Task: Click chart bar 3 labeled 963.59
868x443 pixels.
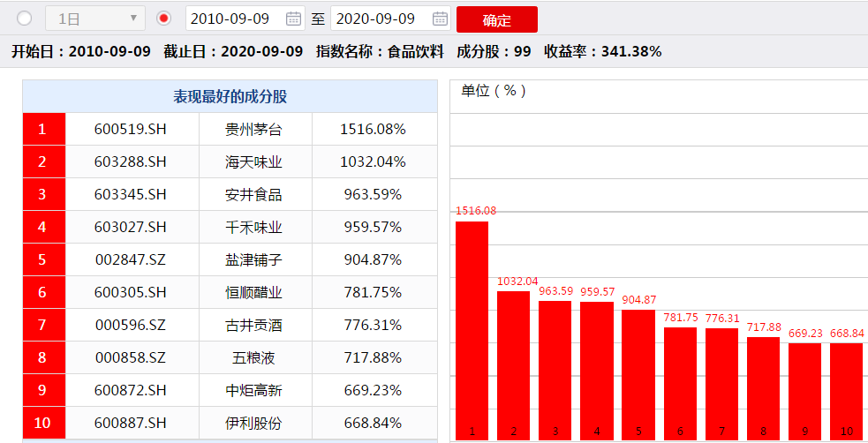Action: [x=555, y=371]
